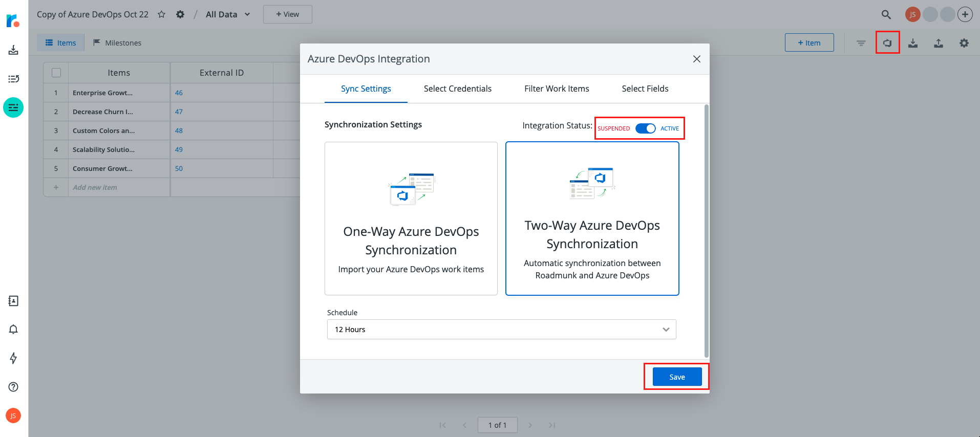The height and width of the screenshot is (437, 980).
Task: Switch to Sync Settings tab
Action: click(366, 89)
